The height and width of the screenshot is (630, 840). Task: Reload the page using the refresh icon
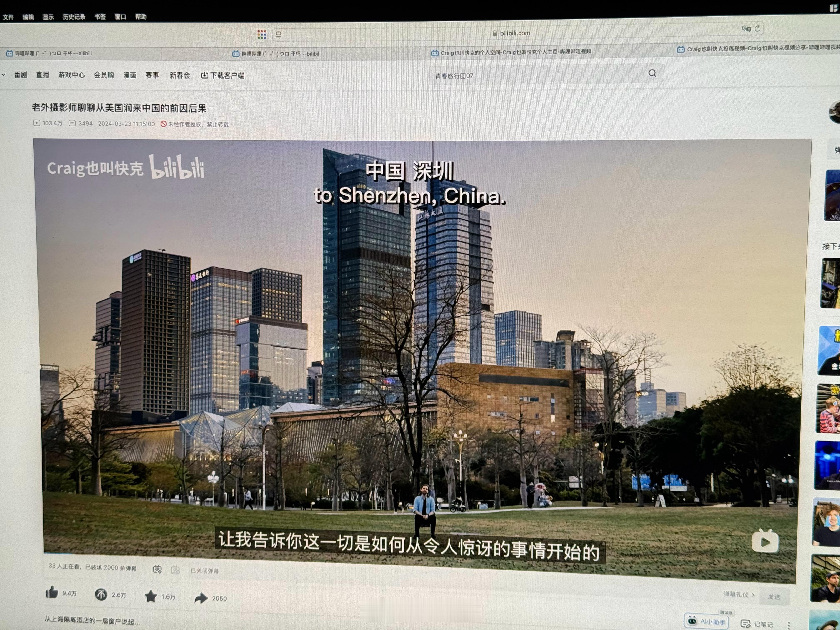tap(757, 29)
